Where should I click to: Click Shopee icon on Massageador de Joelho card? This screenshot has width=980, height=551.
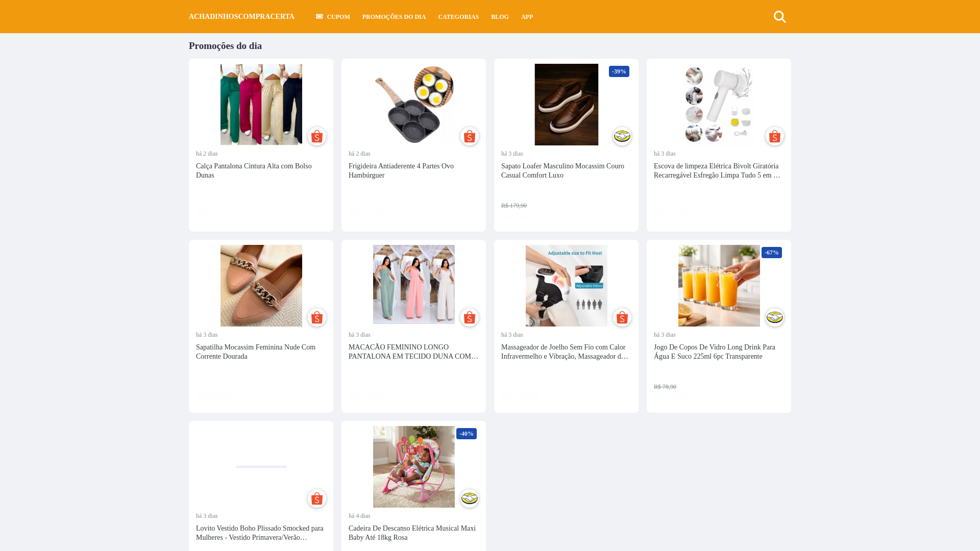[622, 317]
